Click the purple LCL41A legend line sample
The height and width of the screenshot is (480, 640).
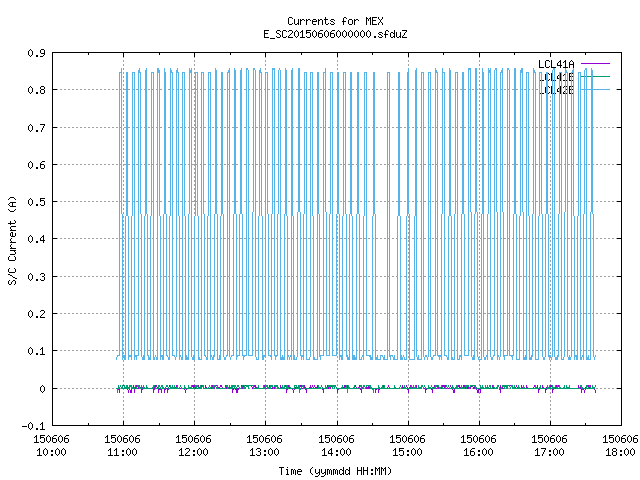pyautogui.click(x=595, y=64)
